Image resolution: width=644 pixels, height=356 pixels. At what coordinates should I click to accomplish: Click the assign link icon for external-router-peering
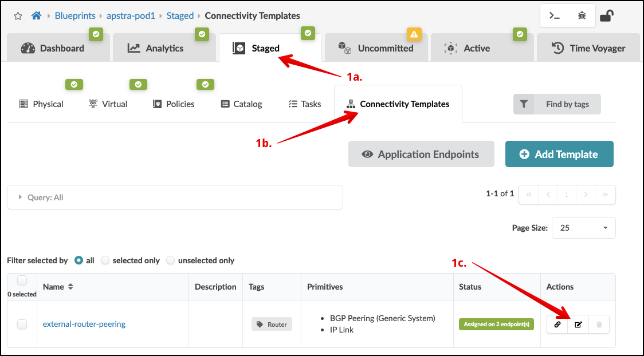click(557, 325)
